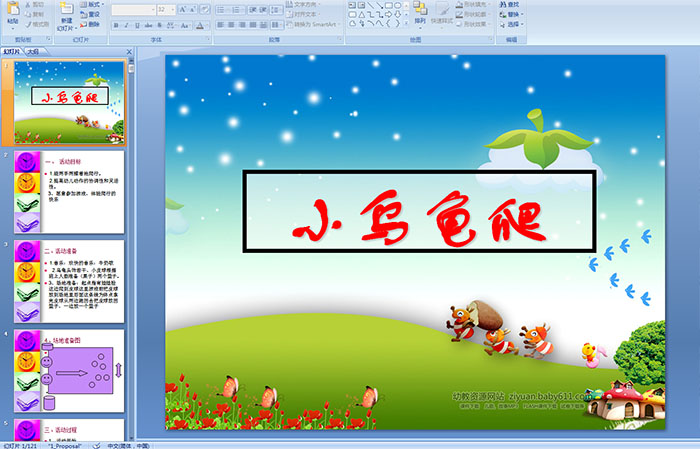Open the Line Spacing dropdown
This screenshot has height=449, width=700.
pos(276,10)
